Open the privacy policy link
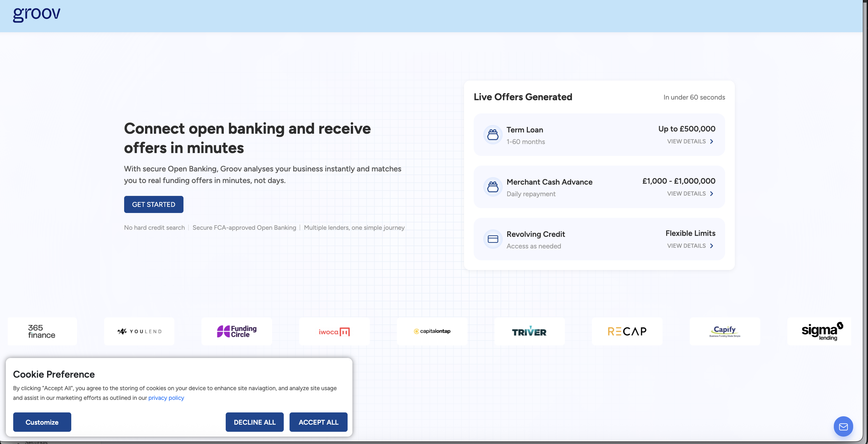Image resolution: width=868 pixels, height=444 pixels. pos(166,398)
